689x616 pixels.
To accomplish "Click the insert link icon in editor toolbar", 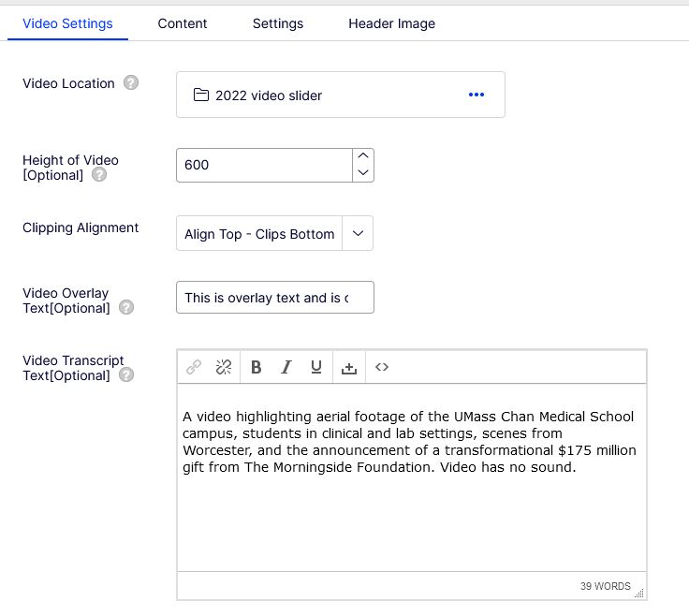I will (194, 367).
